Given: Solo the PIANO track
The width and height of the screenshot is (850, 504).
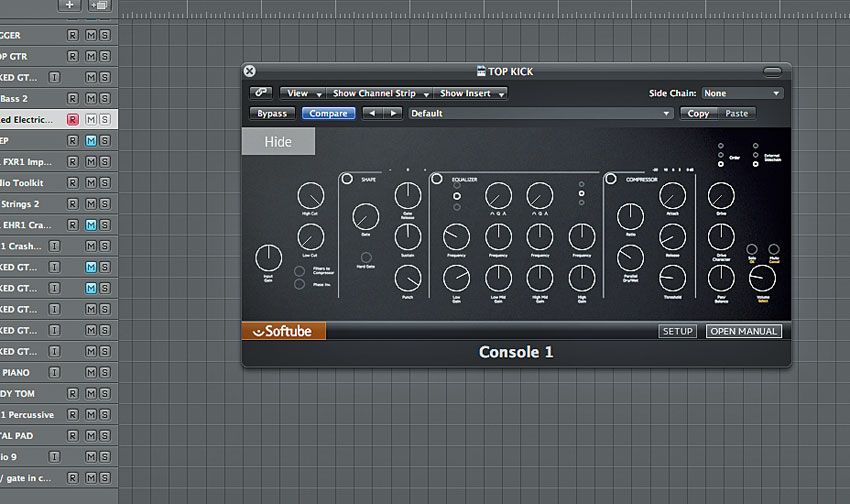Looking at the screenshot, I should 105,372.
